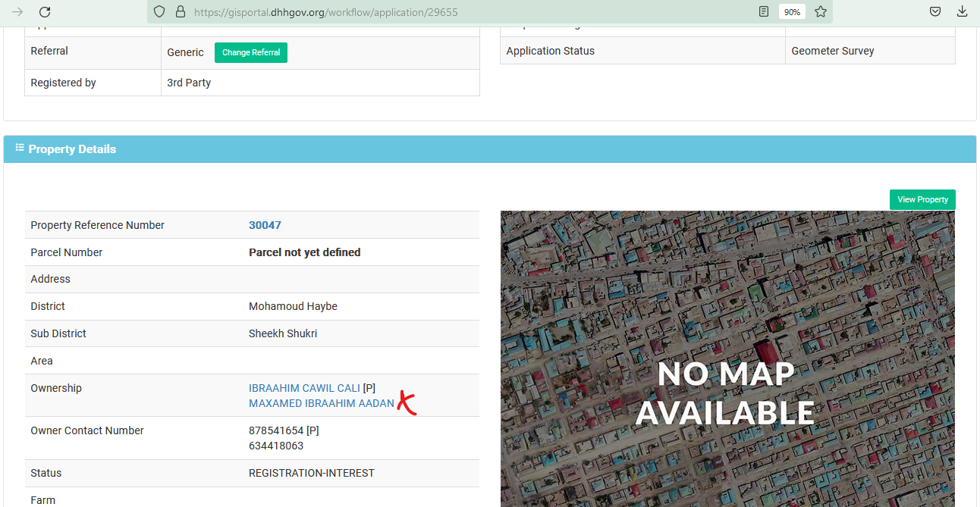Open owner MAXAMED IBRAAHIM AADAN link
Image resolution: width=980 pixels, height=507 pixels.
322,403
